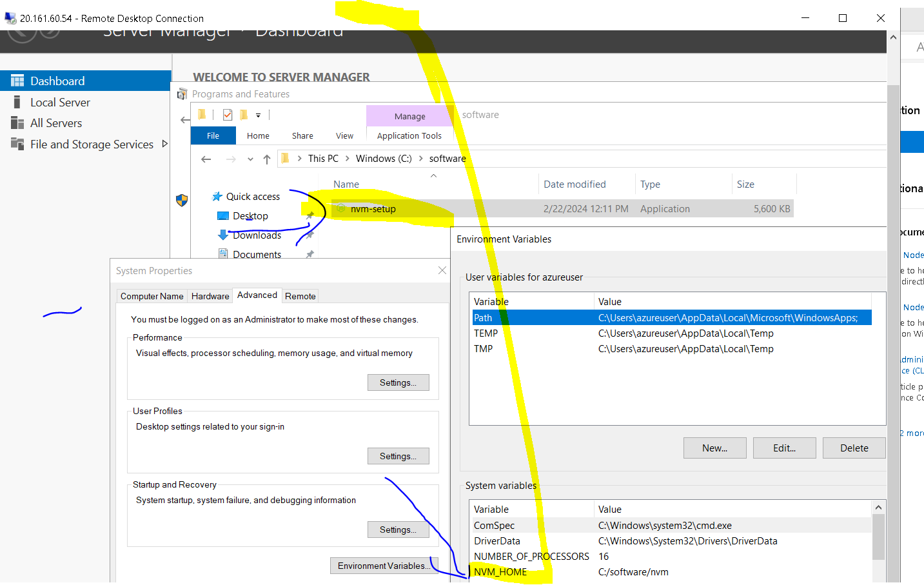Screen dimensions: 924x585
Task: Select ComSpec system variable row
Action: [x=672, y=525]
